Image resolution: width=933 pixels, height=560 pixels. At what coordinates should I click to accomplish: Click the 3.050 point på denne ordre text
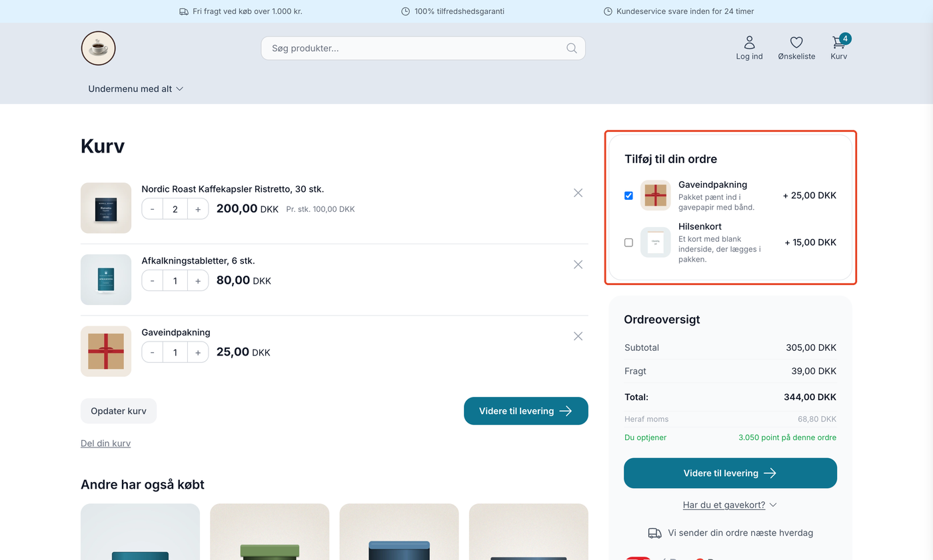click(x=787, y=437)
